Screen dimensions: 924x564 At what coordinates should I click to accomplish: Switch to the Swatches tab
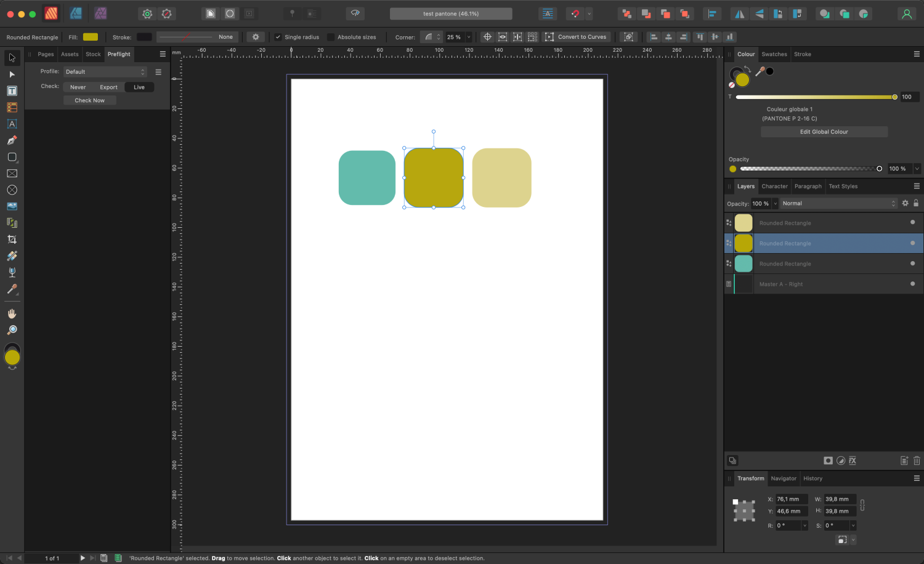click(774, 54)
